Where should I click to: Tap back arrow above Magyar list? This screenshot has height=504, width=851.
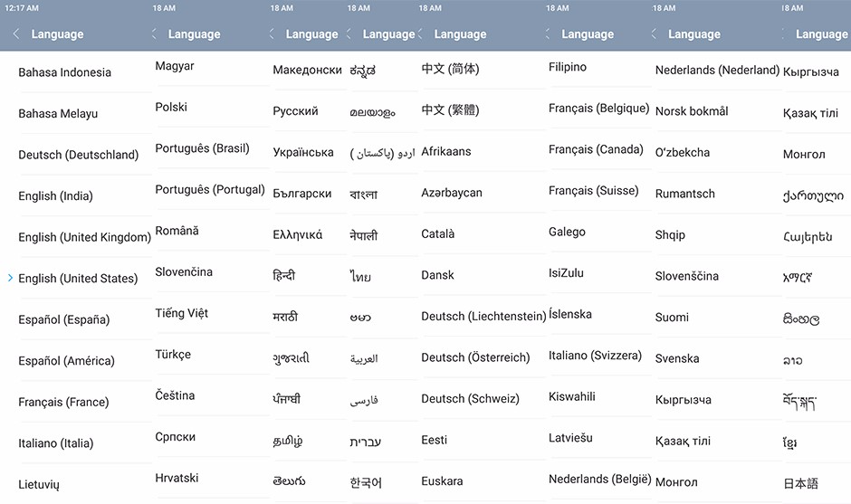click(154, 34)
